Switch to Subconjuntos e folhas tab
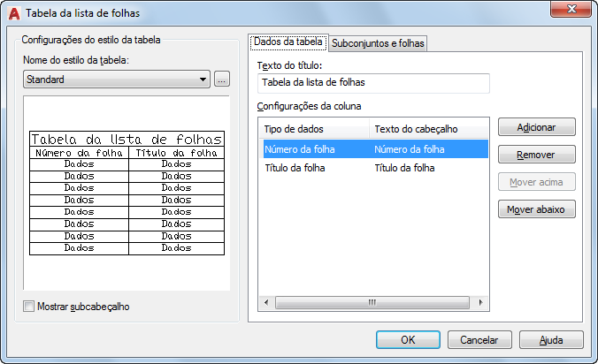 (x=378, y=43)
